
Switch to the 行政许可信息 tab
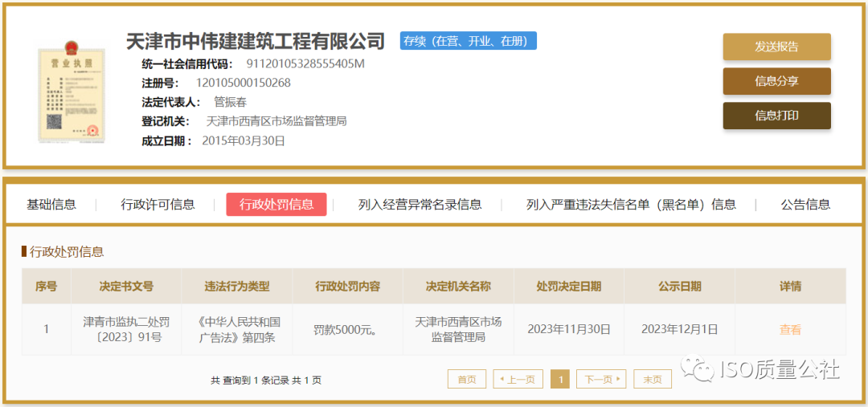click(158, 204)
